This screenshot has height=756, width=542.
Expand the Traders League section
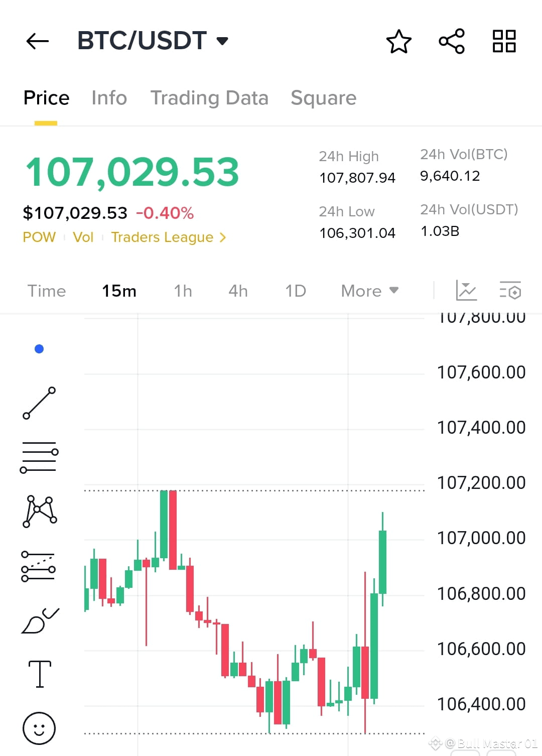(168, 237)
